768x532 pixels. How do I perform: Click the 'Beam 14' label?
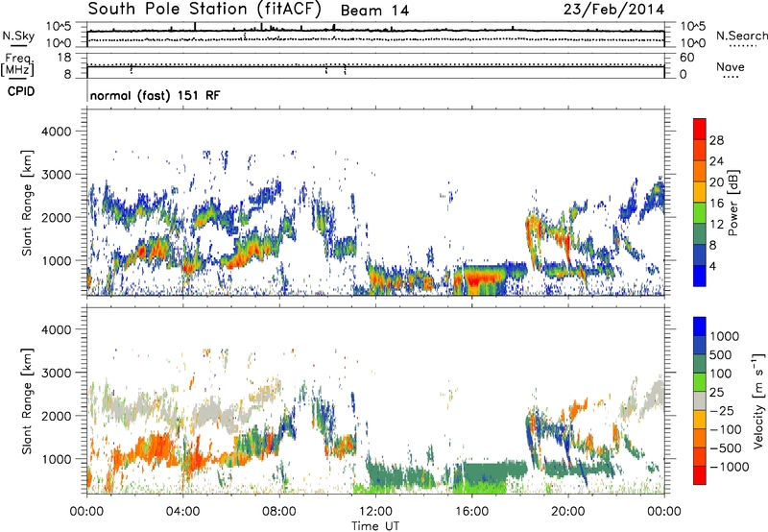(374, 11)
